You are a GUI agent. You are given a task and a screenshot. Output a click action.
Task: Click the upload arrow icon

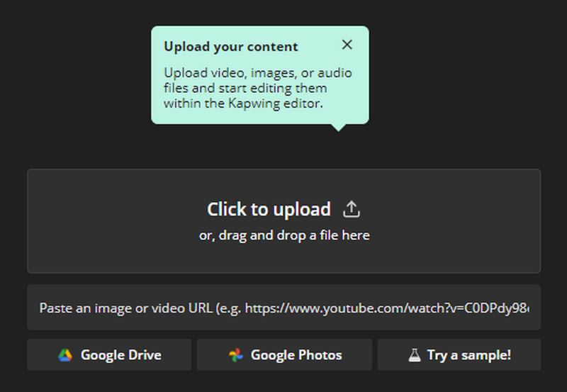pos(351,209)
